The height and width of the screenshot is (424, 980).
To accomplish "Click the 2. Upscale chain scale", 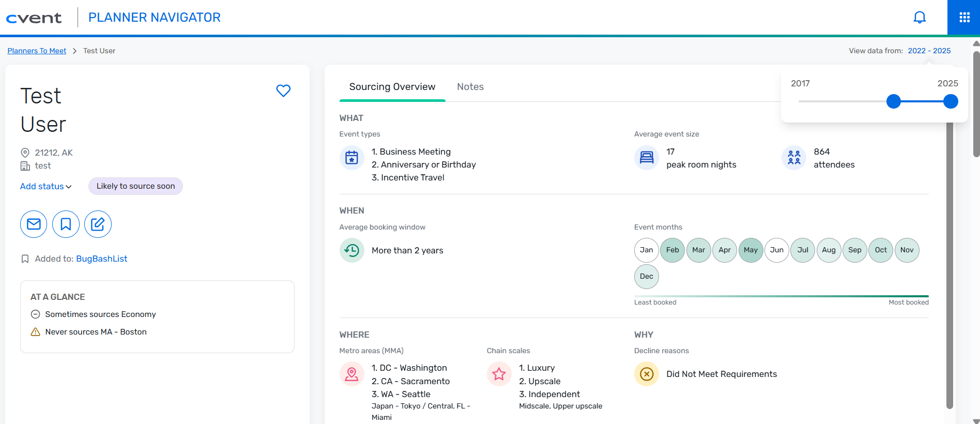I will [x=540, y=381].
